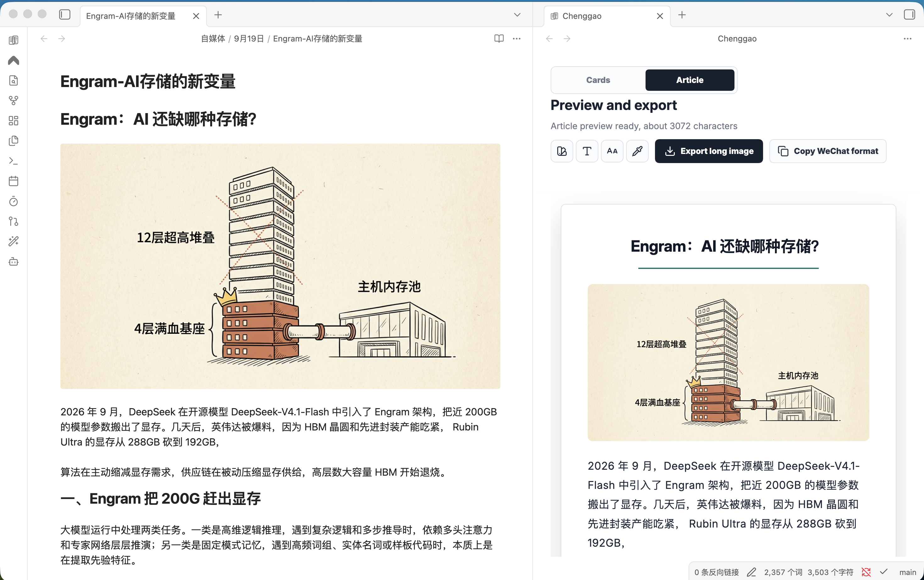Add a new tab in the left pane
Image resolution: width=924 pixels, height=580 pixels.
pos(218,15)
